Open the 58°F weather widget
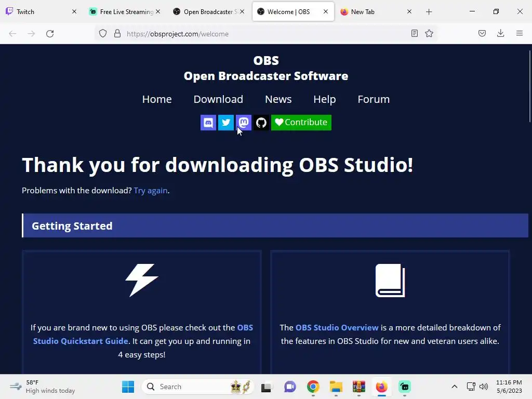This screenshot has width=532, height=399. [x=43, y=387]
